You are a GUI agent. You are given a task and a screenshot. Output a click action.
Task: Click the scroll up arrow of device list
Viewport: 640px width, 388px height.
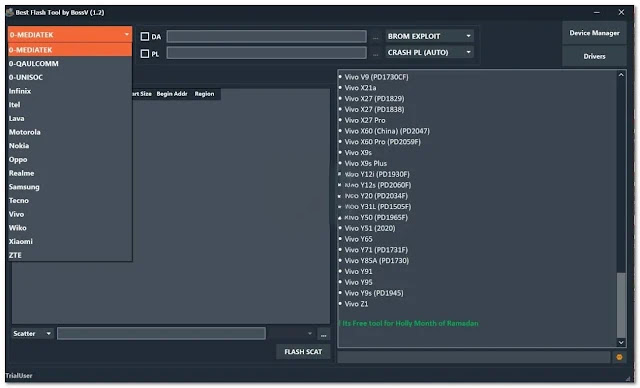[x=621, y=75]
